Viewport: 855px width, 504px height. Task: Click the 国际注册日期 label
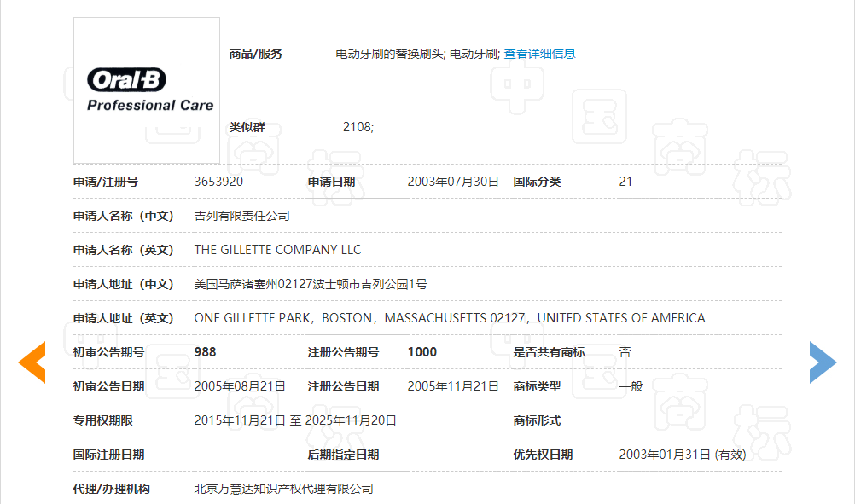(108, 455)
